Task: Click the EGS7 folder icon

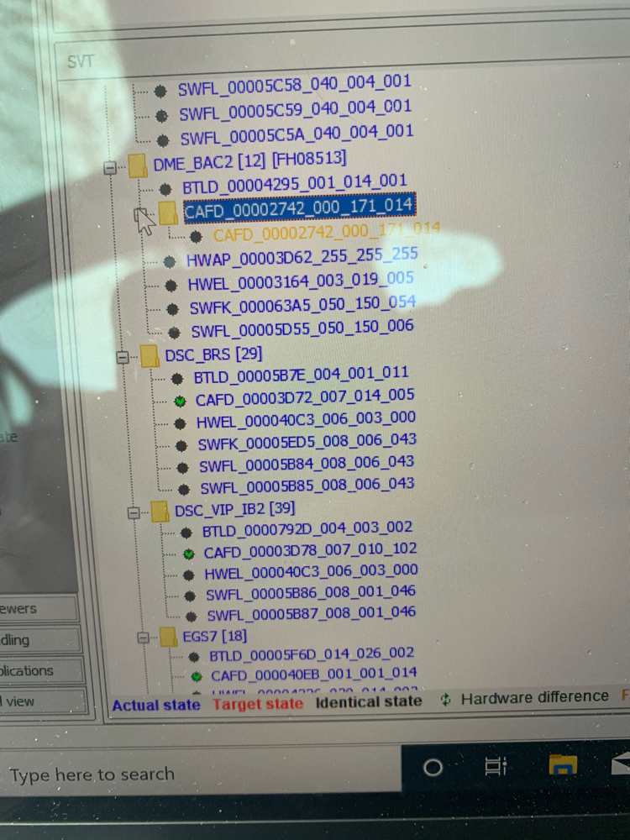Action: pos(169,637)
